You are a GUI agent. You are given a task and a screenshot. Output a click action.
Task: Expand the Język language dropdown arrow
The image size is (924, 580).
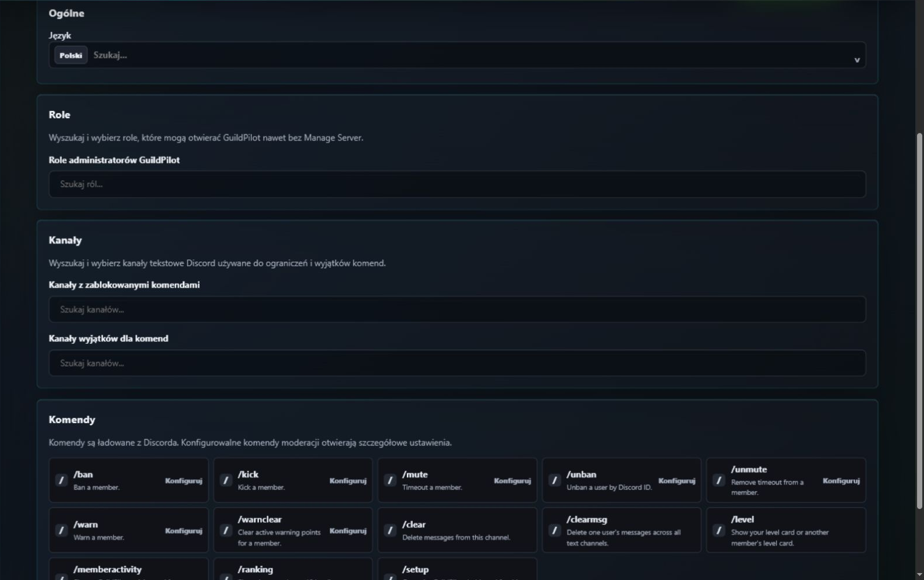(x=856, y=60)
